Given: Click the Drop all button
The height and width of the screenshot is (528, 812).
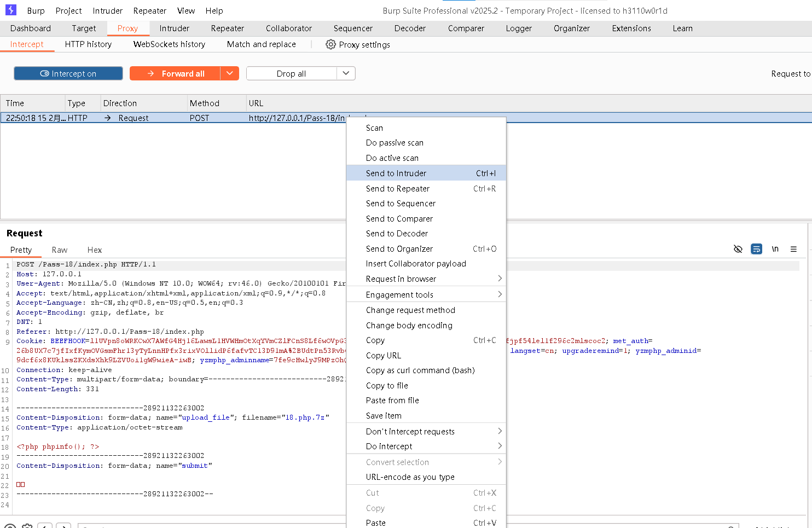Looking at the screenshot, I should 291,73.
